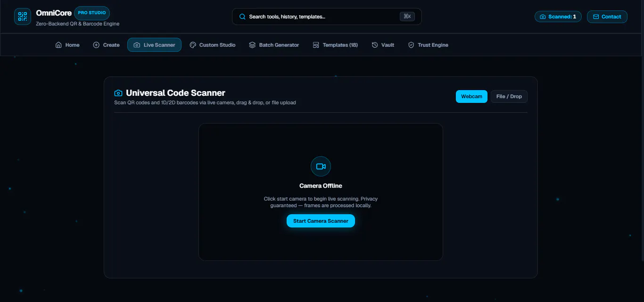Image resolution: width=644 pixels, height=302 pixels.
Task: Click camera icon beside Universal Code Scanner
Action: click(x=118, y=93)
